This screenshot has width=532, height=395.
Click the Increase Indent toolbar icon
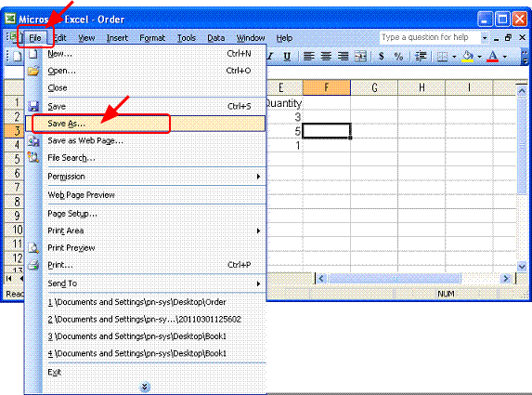[421, 57]
